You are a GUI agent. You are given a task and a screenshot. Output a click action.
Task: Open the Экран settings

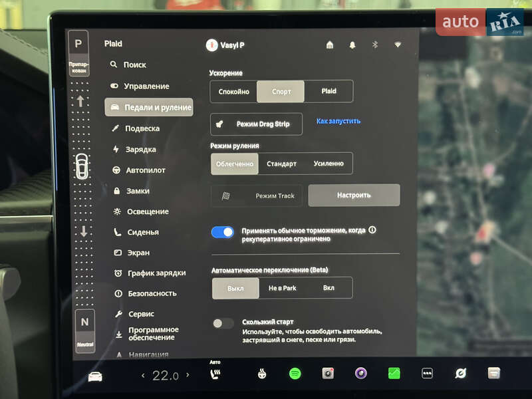[132, 253]
